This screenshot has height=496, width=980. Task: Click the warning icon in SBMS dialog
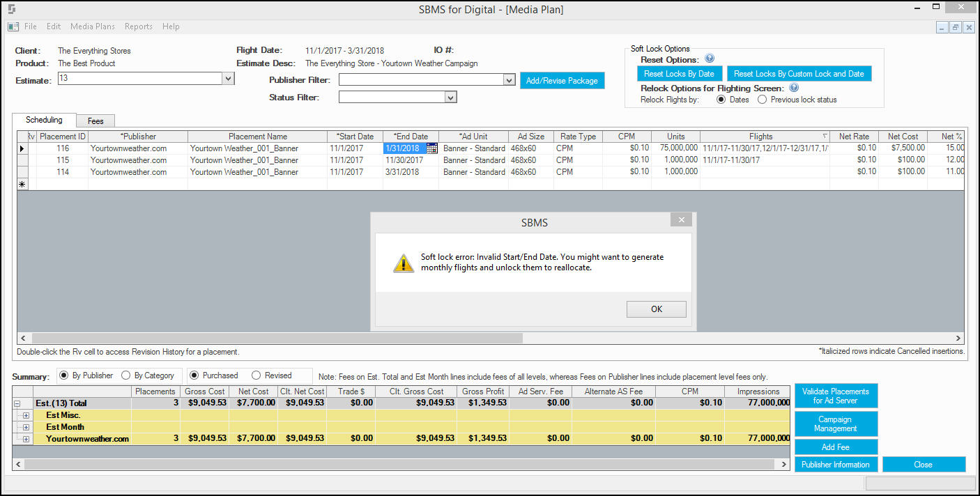(404, 263)
